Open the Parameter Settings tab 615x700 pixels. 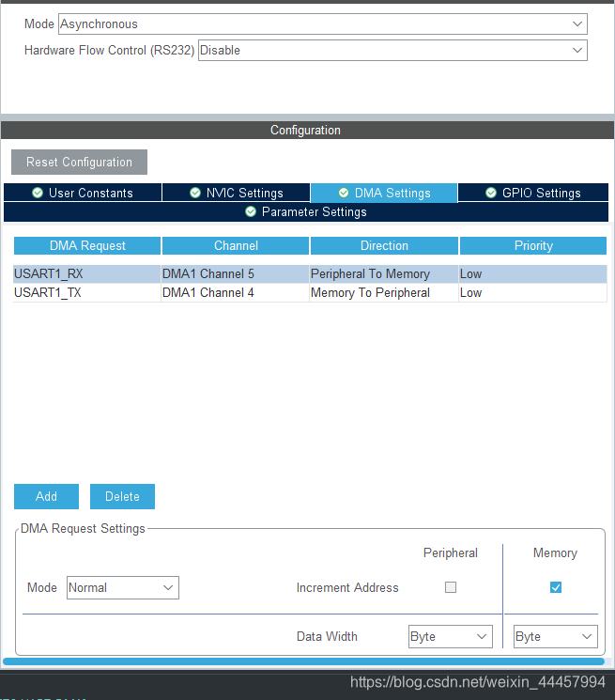pyautogui.click(x=306, y=212)
